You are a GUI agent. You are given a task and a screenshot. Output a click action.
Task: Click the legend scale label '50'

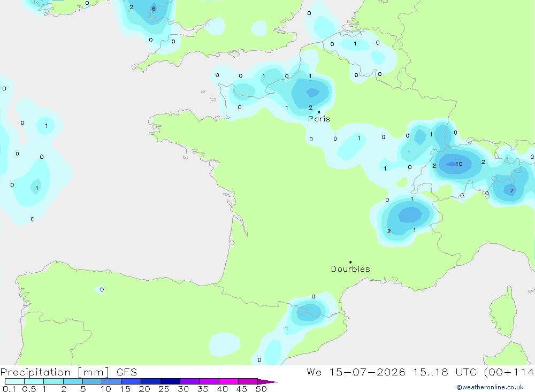click(x=261, y=389)
